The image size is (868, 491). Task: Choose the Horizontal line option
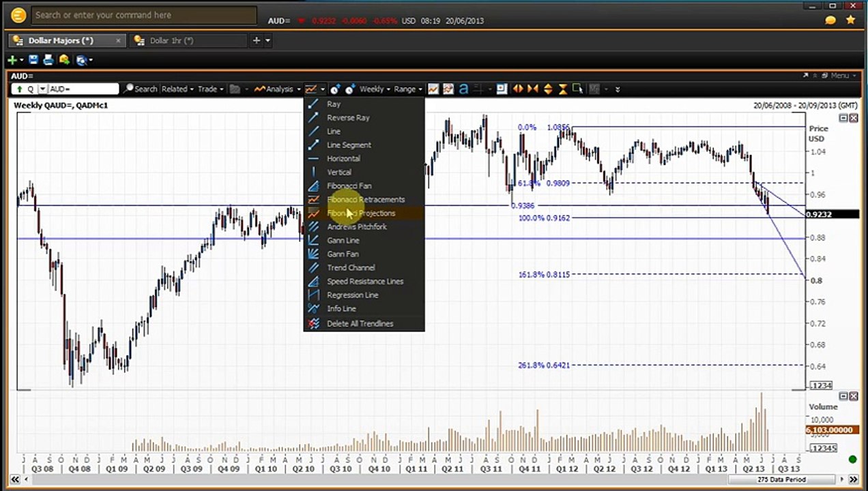click(x=364, y=159)
